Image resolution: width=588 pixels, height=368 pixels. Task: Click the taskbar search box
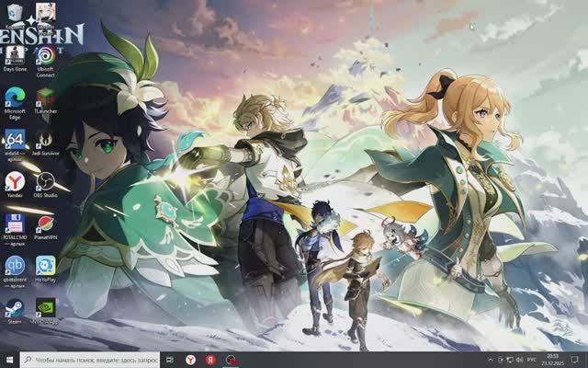90,360
